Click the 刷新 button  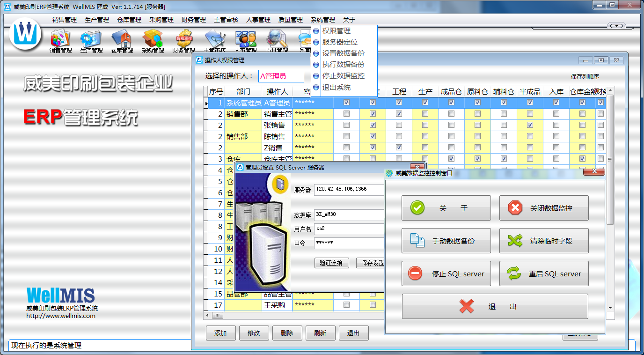click(320, 333)
